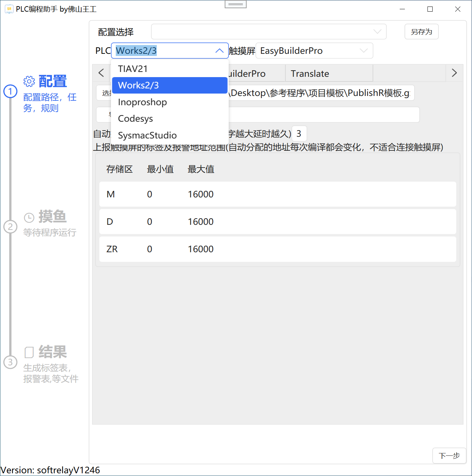Click the delay value field showing 3
This screenshot has width=472, height=476.
coord(299,134)
